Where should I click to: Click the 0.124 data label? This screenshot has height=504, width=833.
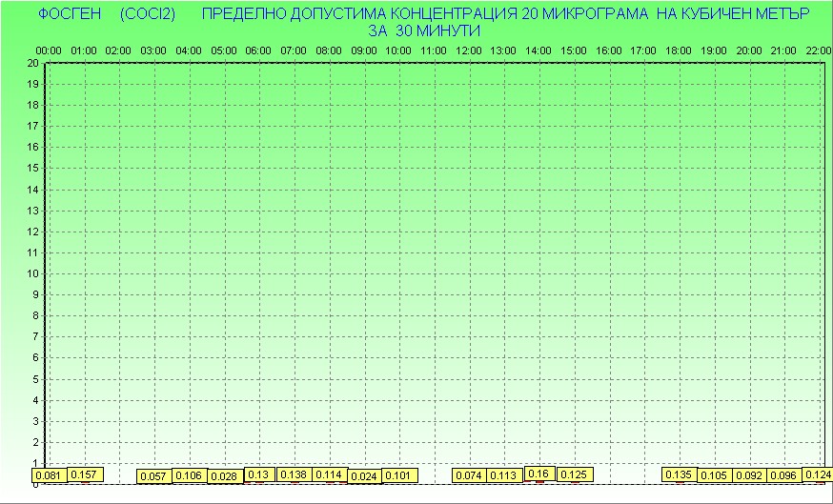click(x=818, y=474)
